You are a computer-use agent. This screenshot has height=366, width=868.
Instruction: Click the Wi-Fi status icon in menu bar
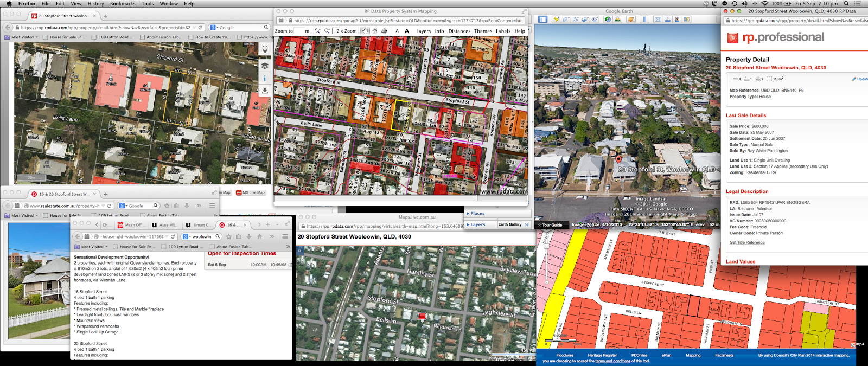[x=764, y=4]
